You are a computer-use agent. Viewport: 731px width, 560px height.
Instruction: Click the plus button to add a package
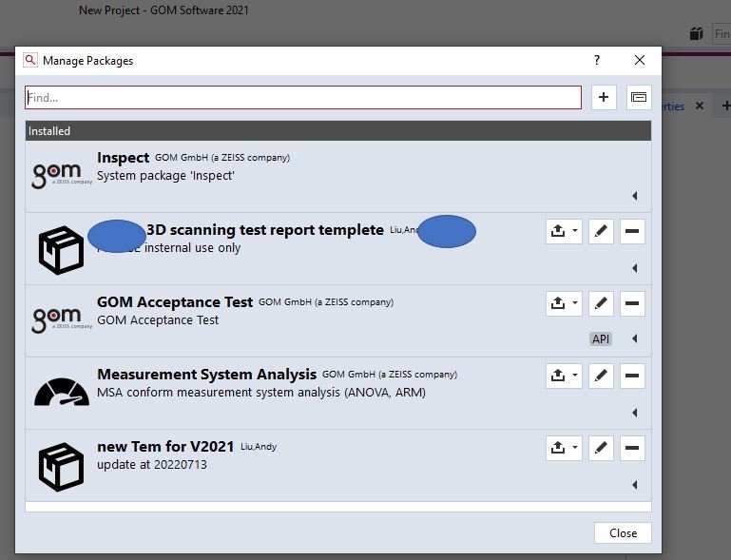604,97
